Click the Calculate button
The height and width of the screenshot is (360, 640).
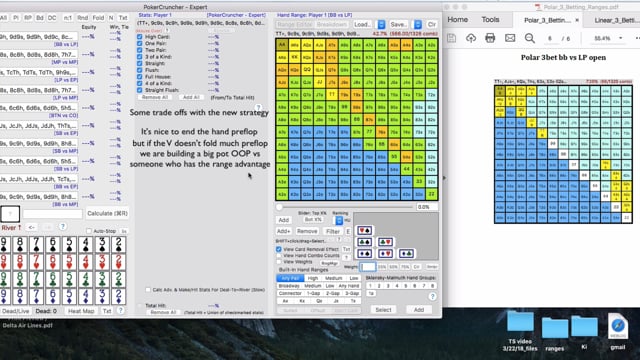[107, 213]
